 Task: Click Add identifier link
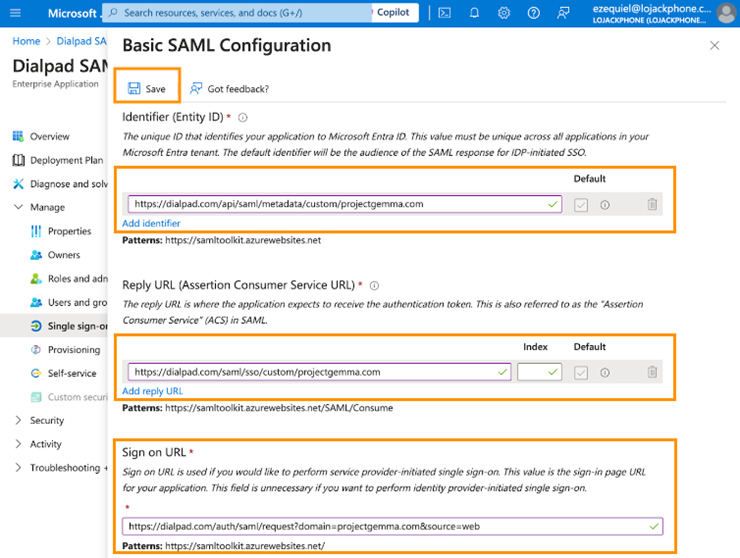(151, 223)
